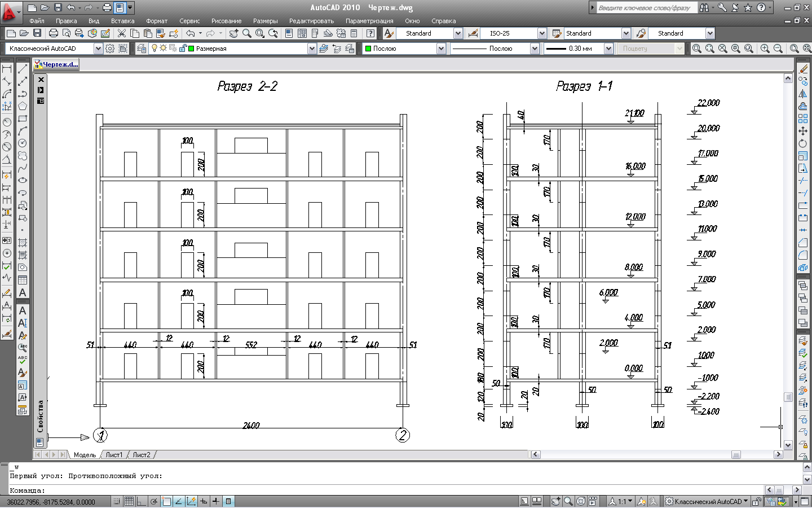Select the Line drawing tool
Viewport: 812px width, 508px height.
tap(23, 69)
